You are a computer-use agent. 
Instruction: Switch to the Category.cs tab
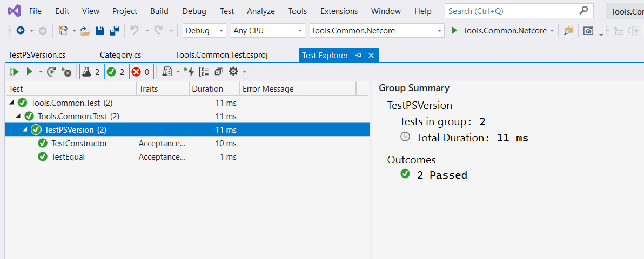120,55
